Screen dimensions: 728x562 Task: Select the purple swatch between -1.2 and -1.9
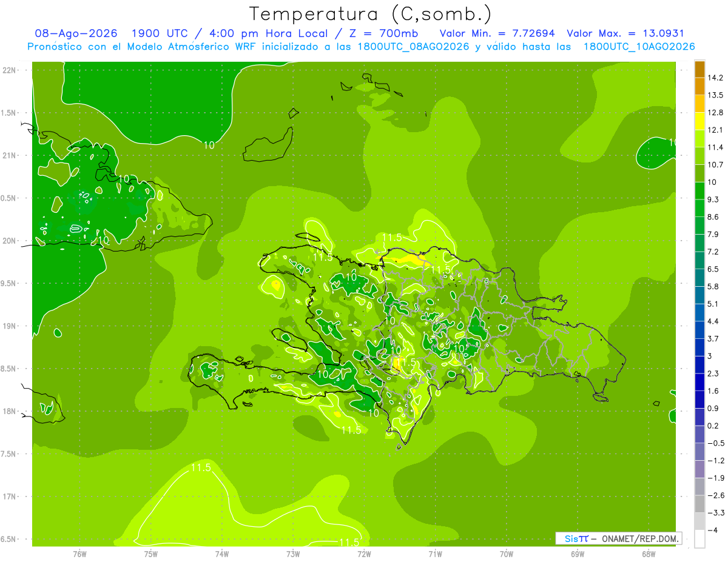tap(699, 469)
